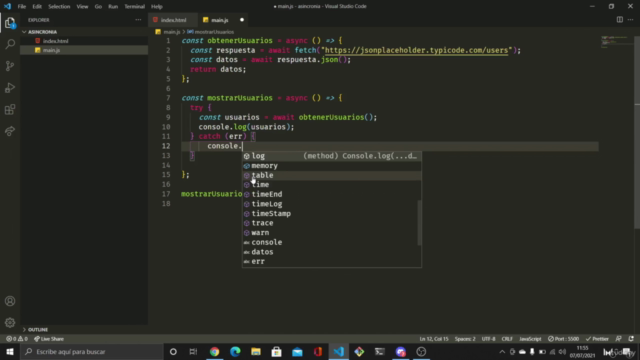Select log suggestion

tap(331, 156)
